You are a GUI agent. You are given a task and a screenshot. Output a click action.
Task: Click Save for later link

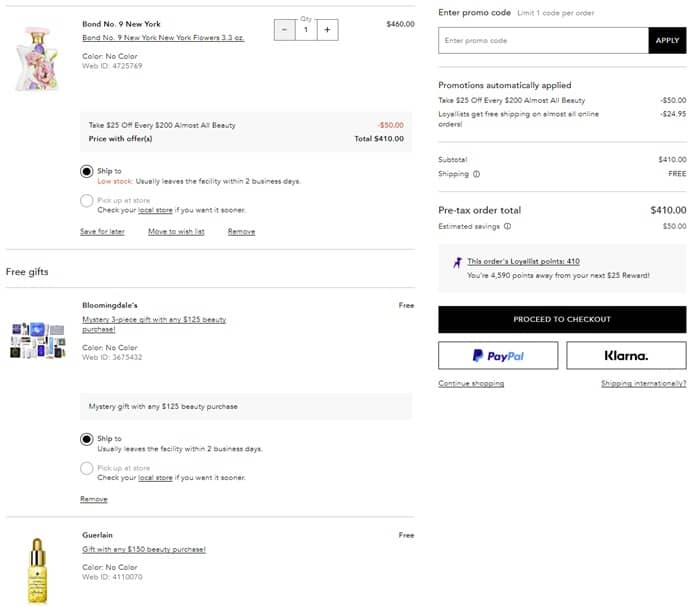click(x=102, y=231)
